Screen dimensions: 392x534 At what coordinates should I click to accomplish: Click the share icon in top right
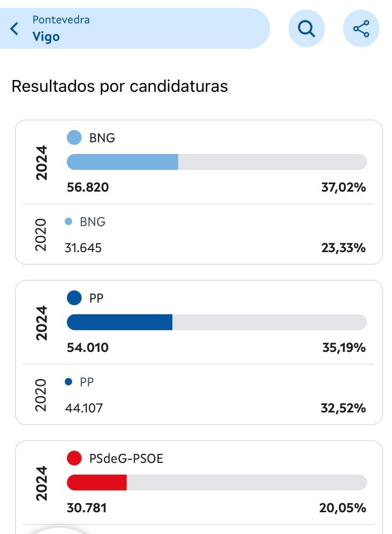pyautogui.click(x=361, y=29)
